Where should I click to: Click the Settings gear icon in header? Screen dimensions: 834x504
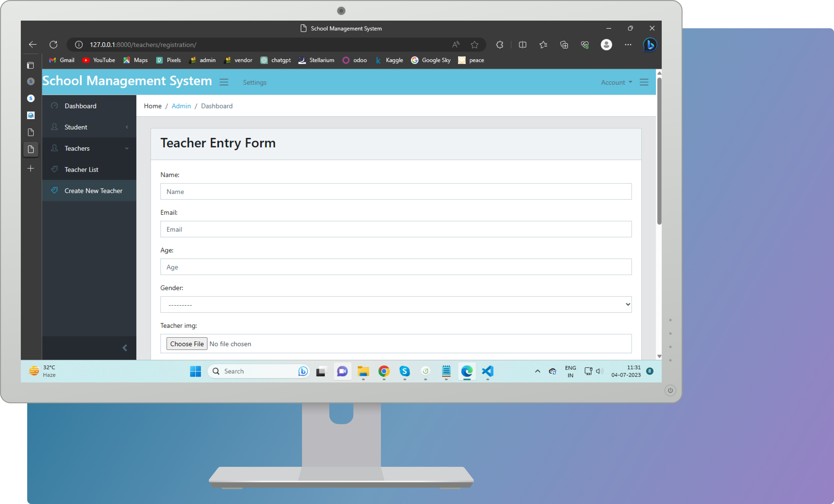tap(254, 82)
